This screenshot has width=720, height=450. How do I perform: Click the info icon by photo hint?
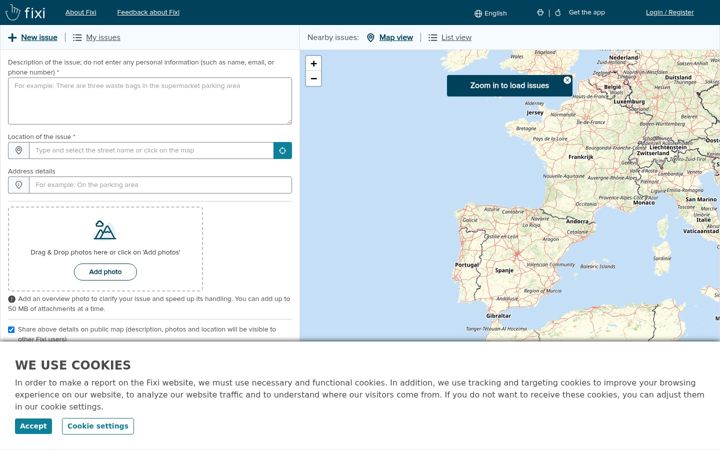11,299
